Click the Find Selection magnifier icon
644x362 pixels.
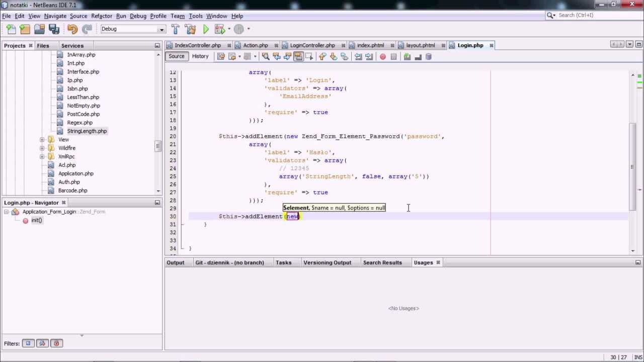(x=266, y=57)
